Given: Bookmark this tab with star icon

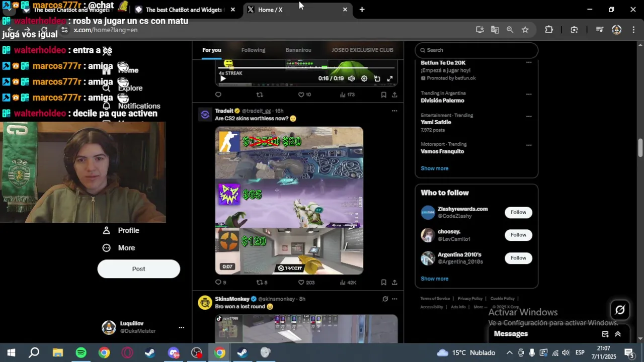Looking at the screenshot, I should point(525,30).
